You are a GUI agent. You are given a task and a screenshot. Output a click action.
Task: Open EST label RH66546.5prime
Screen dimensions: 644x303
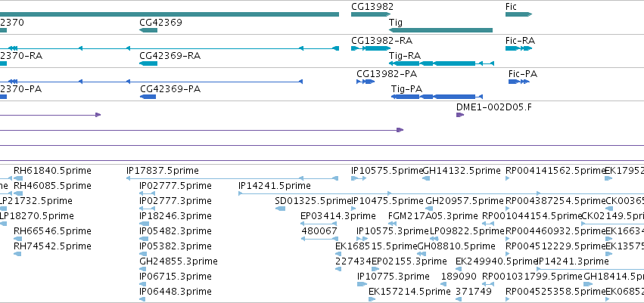52,231
